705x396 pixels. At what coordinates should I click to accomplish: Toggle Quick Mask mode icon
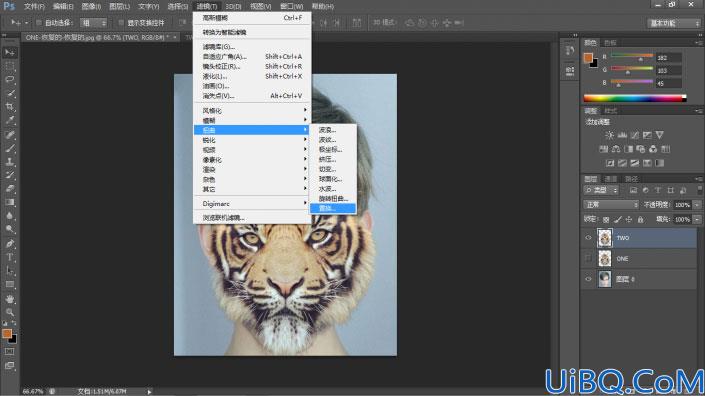click(x=9, y=352)
